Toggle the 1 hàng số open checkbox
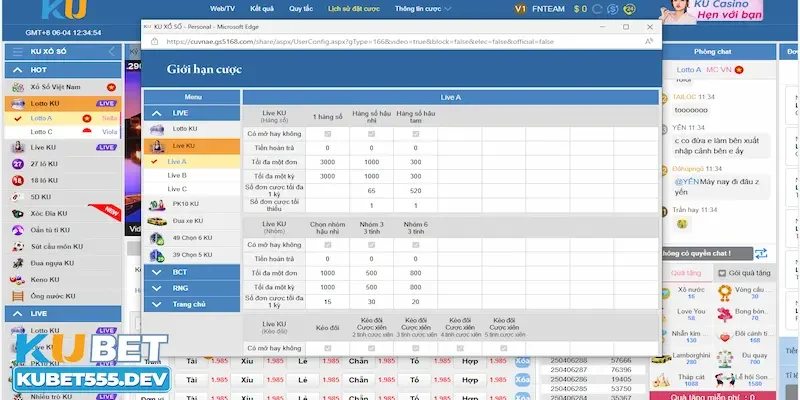This screenshot has height=400, width=800. [x=327, y=132]
